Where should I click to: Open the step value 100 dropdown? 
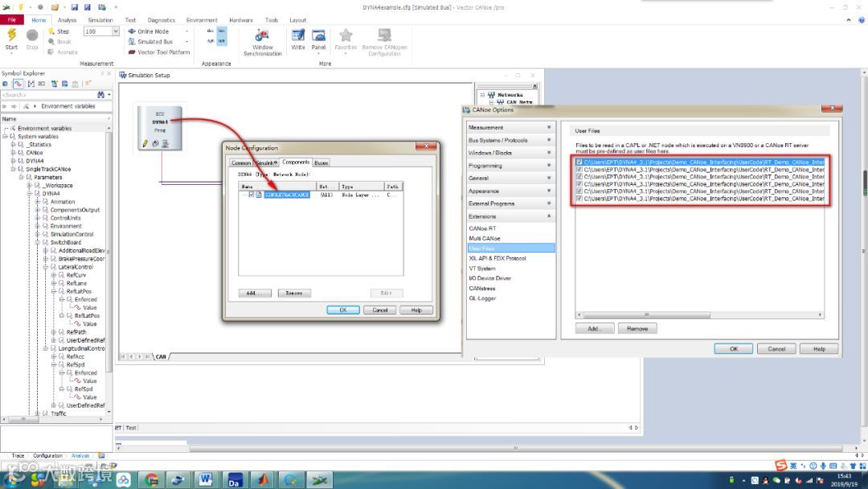(115, 31)
